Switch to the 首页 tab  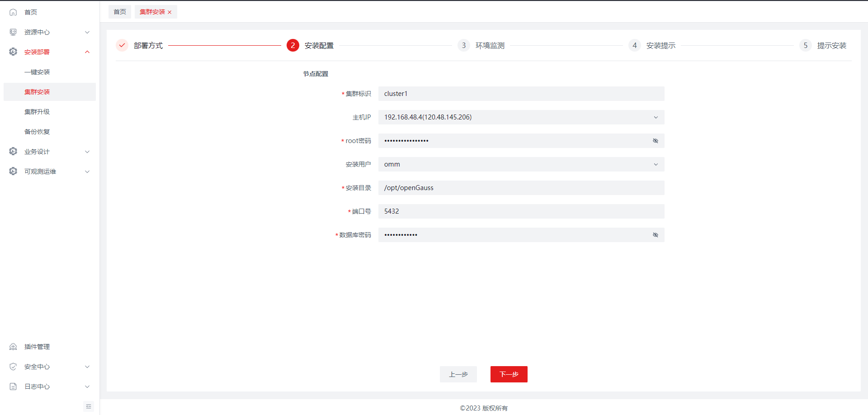[120, 12]
